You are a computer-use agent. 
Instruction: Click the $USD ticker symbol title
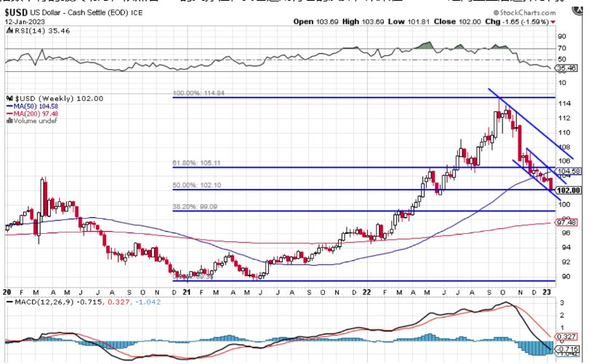tap(17, 13)
